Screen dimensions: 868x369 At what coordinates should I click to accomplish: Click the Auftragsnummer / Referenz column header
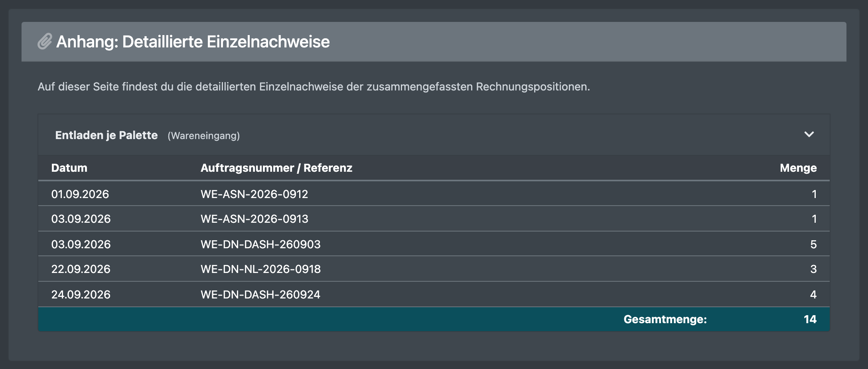[x=276, y=168]
